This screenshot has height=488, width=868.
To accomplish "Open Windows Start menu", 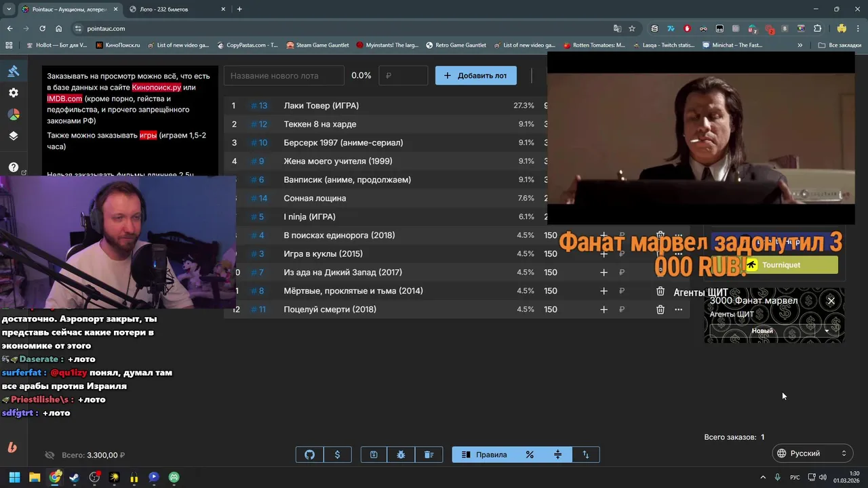I will [14, 477].
